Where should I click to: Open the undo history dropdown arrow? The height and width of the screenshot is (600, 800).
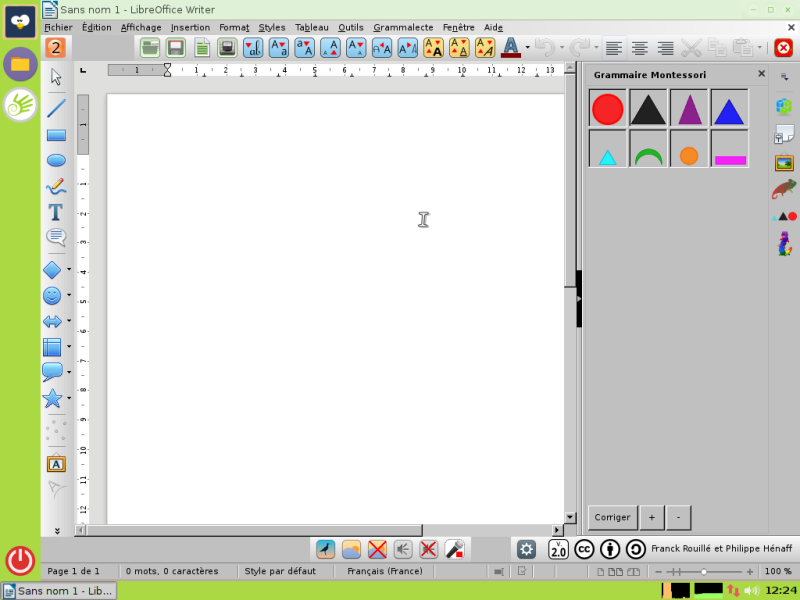click(562, 48)
